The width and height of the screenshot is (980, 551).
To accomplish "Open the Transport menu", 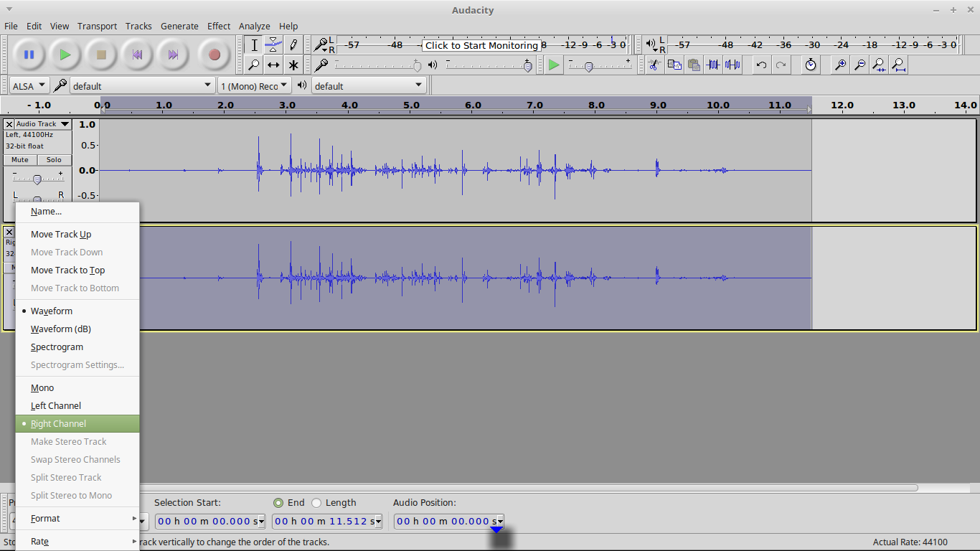I will coord(97,26).
